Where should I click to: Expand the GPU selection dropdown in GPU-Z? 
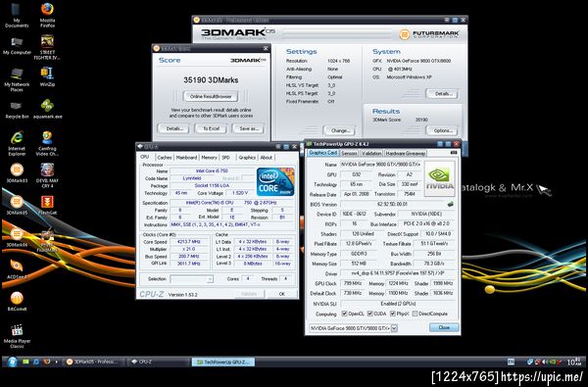click(394, 328)
